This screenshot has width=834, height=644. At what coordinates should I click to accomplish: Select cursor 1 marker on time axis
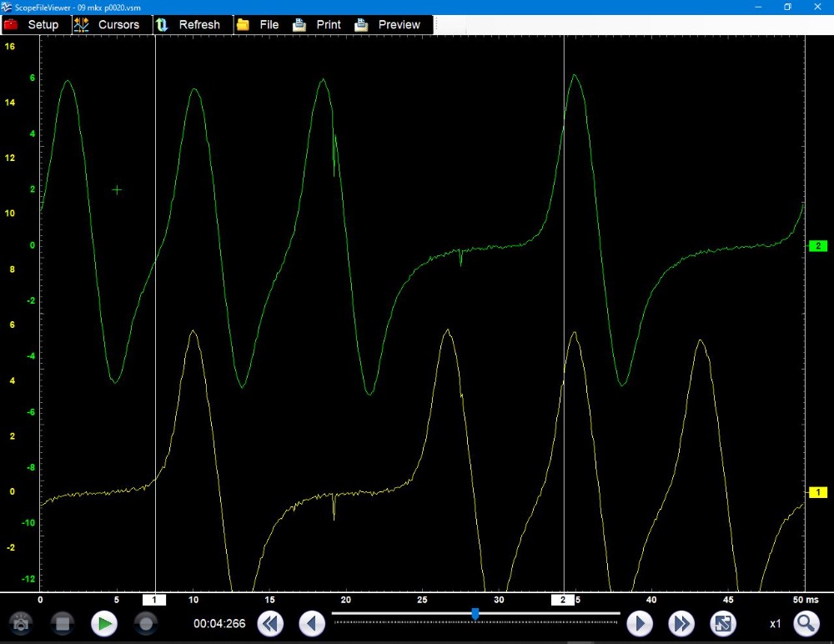[154, 599]
